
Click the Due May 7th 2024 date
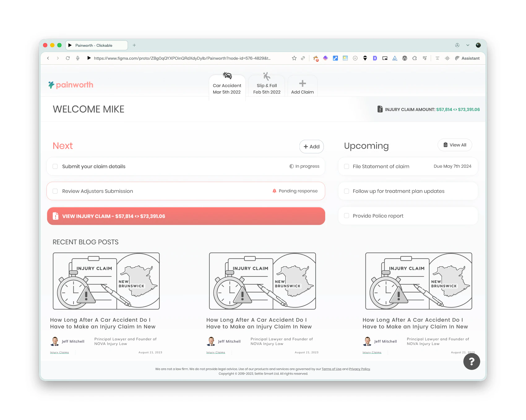tap(452, 166)
